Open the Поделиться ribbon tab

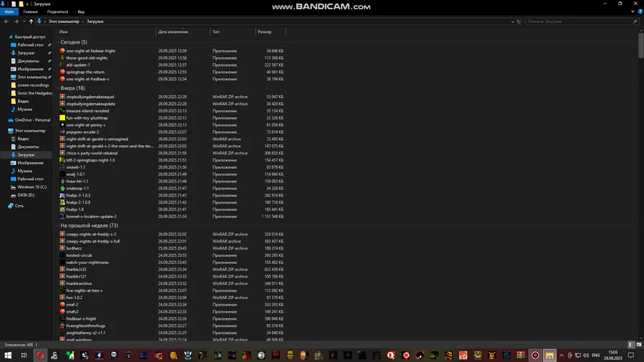coord(57,12)
